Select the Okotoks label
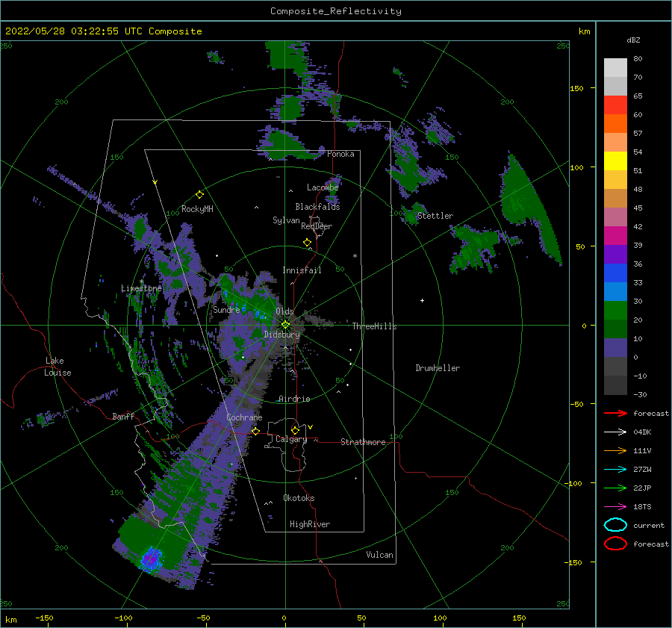The width and height of the screenshot is (672, 628). pyautogui.click(x=299, y=497)
